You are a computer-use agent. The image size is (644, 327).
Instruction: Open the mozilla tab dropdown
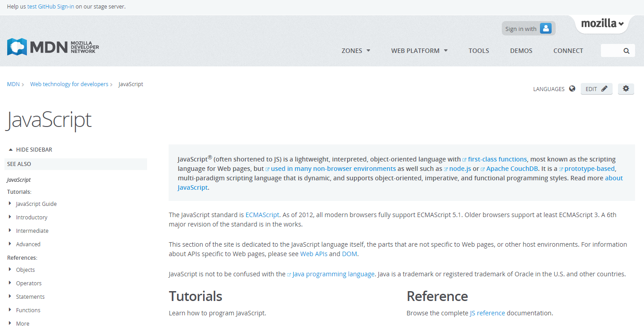(602, 24)
